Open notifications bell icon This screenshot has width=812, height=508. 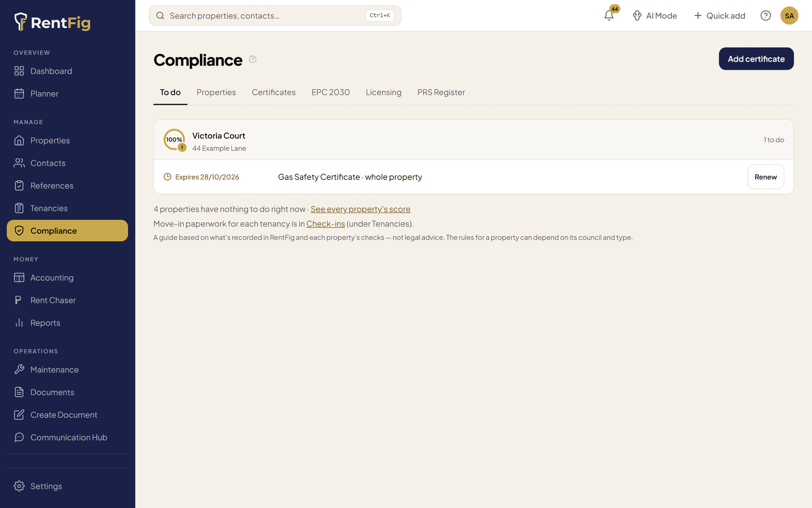coord(609,16)
